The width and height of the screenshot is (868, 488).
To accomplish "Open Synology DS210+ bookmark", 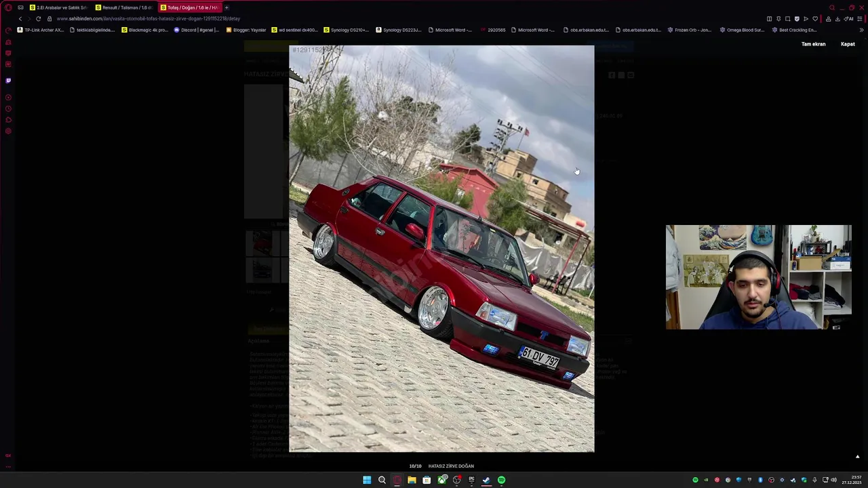I will pos(346,30).
